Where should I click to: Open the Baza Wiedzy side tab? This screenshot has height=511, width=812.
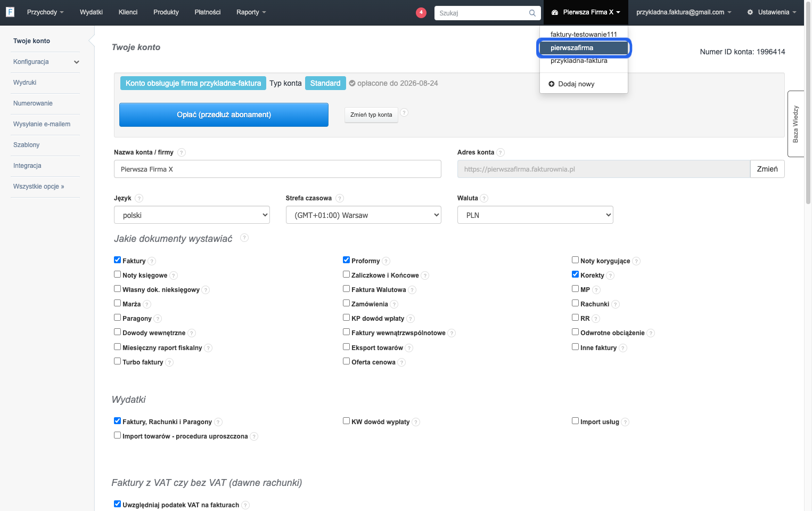point(795,124)
